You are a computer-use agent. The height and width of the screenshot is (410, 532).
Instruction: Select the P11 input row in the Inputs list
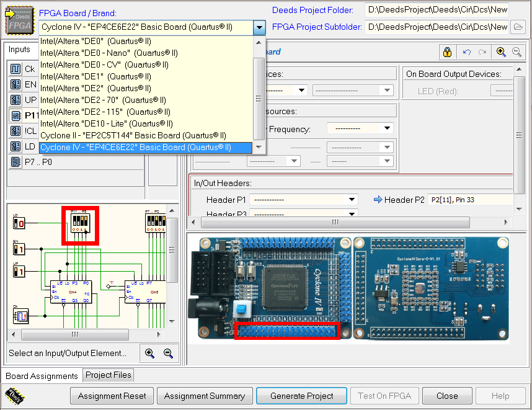(23, 115)
